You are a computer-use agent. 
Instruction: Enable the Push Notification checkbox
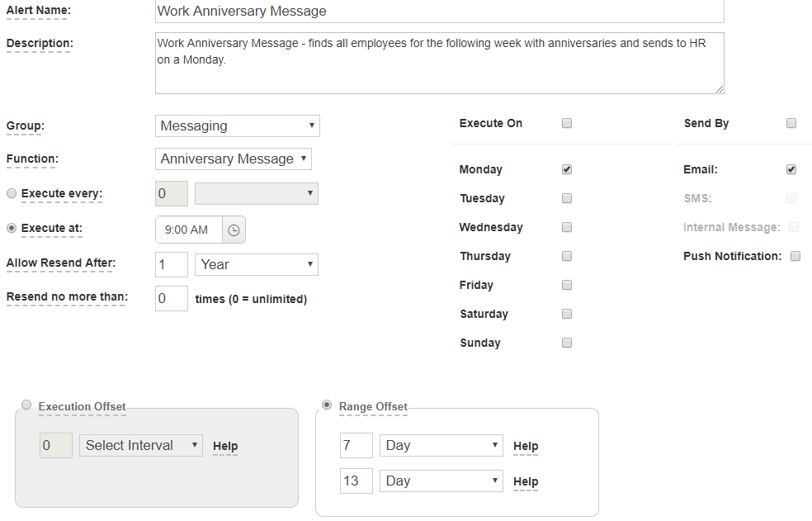[x=795, y=256]
